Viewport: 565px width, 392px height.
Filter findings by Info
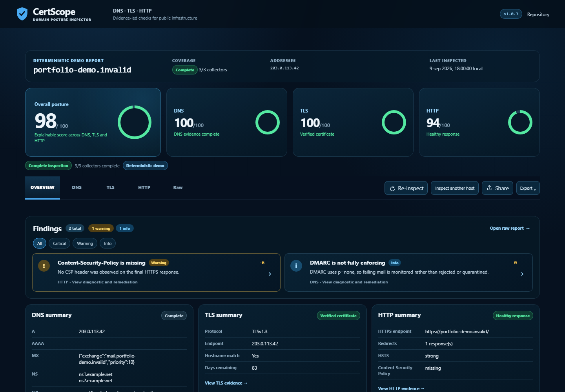[x=108, y=243]
